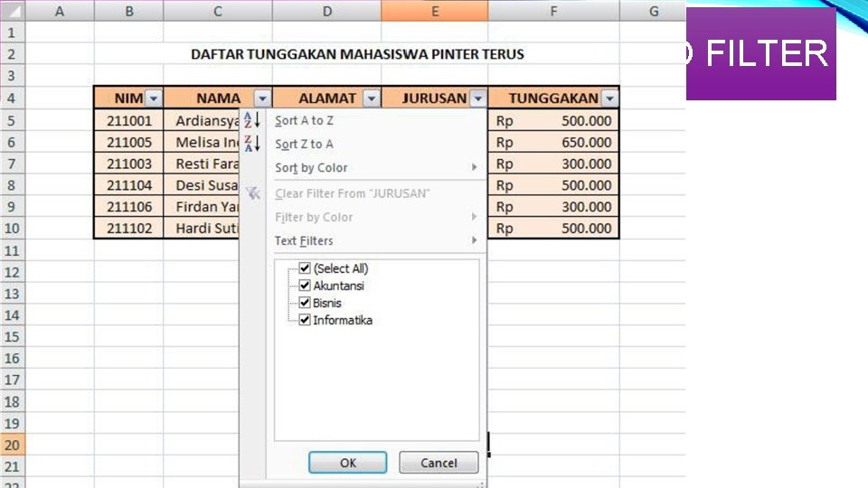Click NIM cell 211106
Image resolution: width=868 pixels, height=488 pixels.
pos(129,207)
